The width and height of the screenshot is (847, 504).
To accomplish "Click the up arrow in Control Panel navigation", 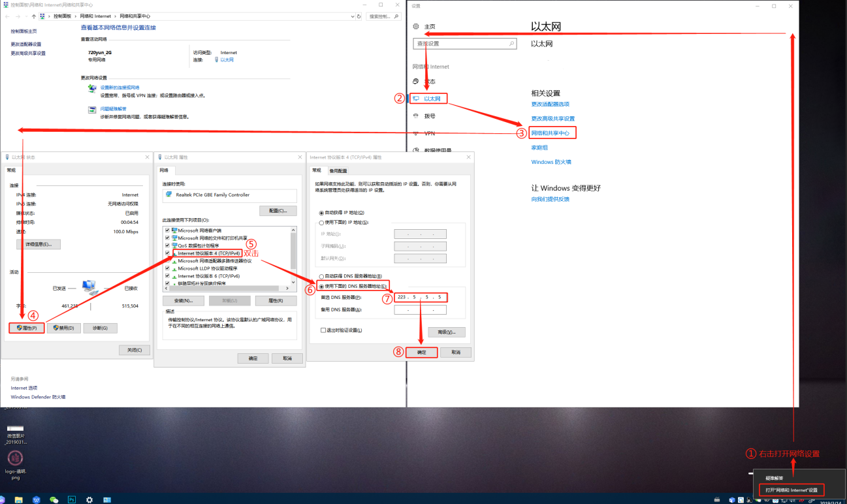I will 34,16.
